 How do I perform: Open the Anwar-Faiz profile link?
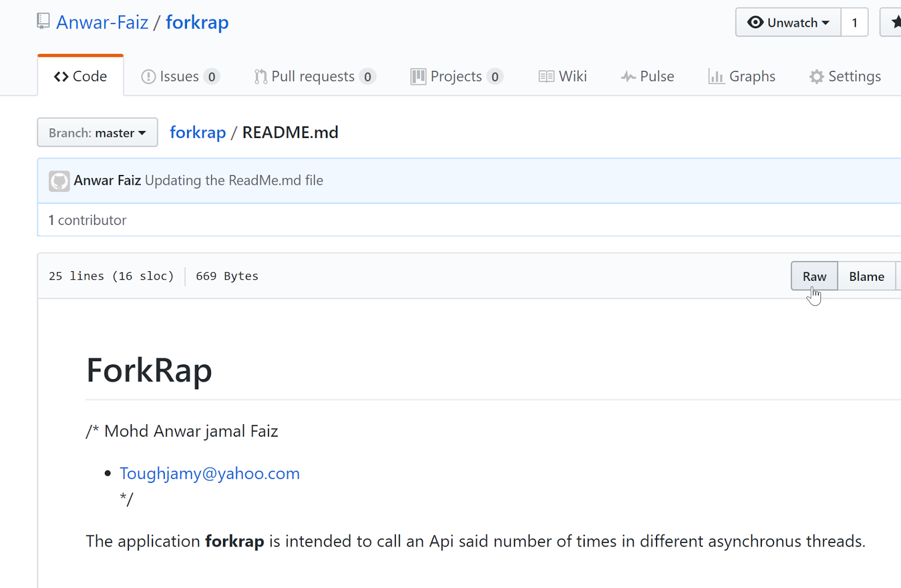tap(102, 22)
